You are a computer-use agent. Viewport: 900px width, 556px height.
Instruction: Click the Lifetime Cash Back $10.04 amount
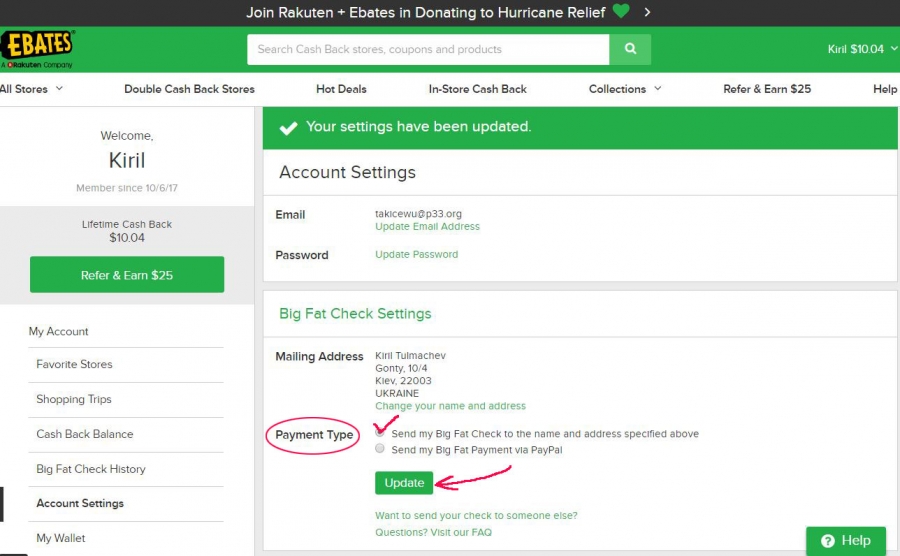[x=127, y=238]
